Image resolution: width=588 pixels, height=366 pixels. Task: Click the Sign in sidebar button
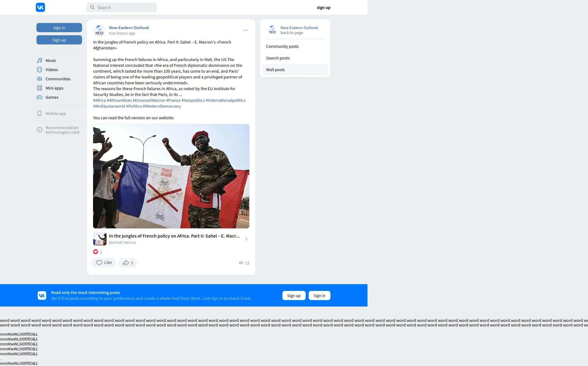point(59,28)
